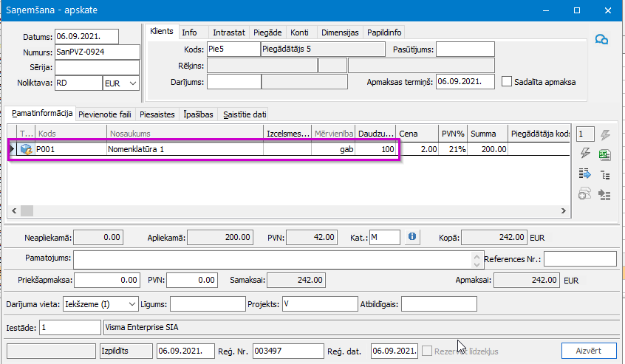Click the list with blue arrow icon
625x364 pixels.
pos(585,174)
